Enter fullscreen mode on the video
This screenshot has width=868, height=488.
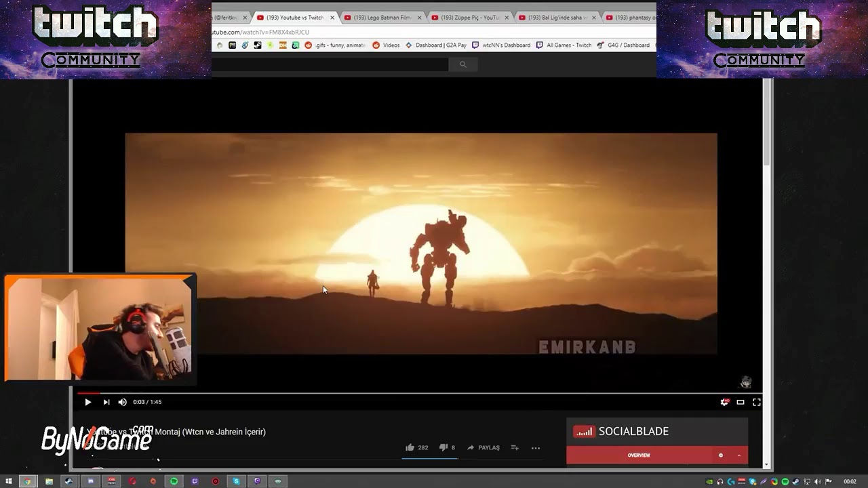pyautogui.click(x=757, y=402)
